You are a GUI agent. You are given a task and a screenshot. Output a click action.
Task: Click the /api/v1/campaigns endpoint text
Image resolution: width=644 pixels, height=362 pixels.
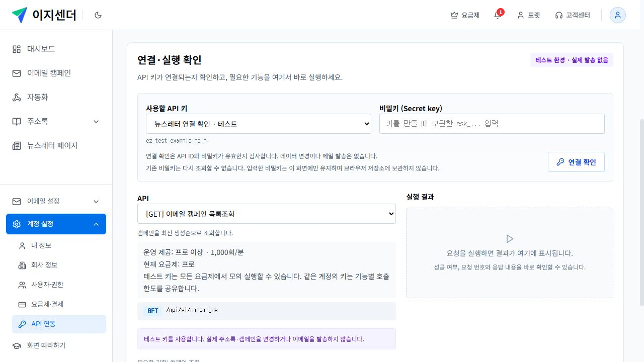192,310
